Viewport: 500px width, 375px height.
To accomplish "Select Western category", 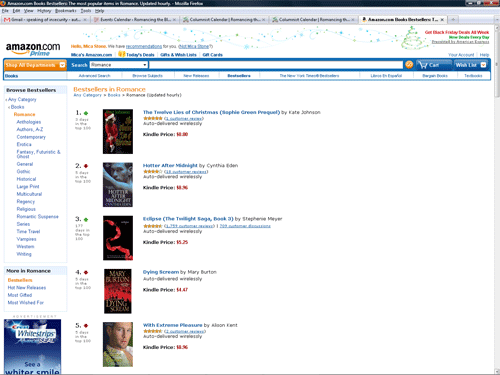I will pyautogui.click(x=25, y=247).
